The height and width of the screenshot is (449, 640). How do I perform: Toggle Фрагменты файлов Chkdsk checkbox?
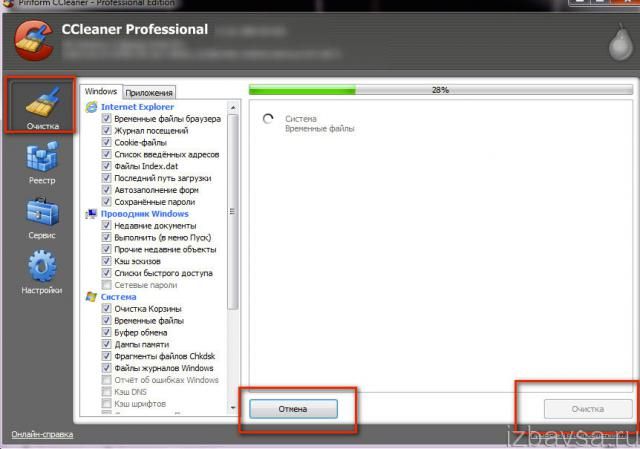106,356
